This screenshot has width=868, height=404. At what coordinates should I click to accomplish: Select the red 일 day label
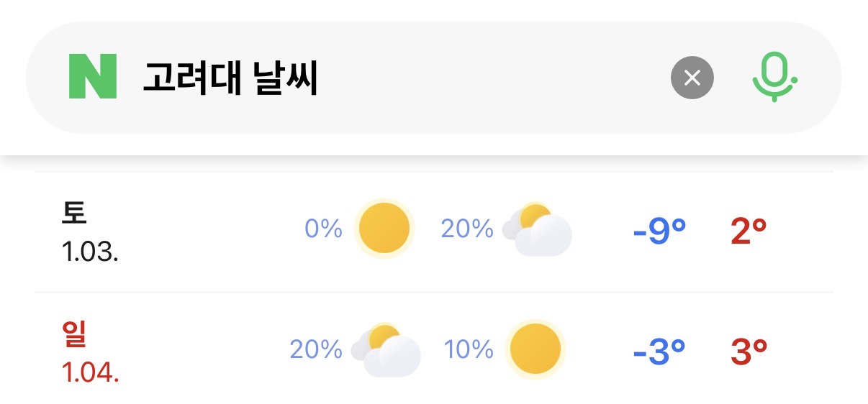[74, 334]
